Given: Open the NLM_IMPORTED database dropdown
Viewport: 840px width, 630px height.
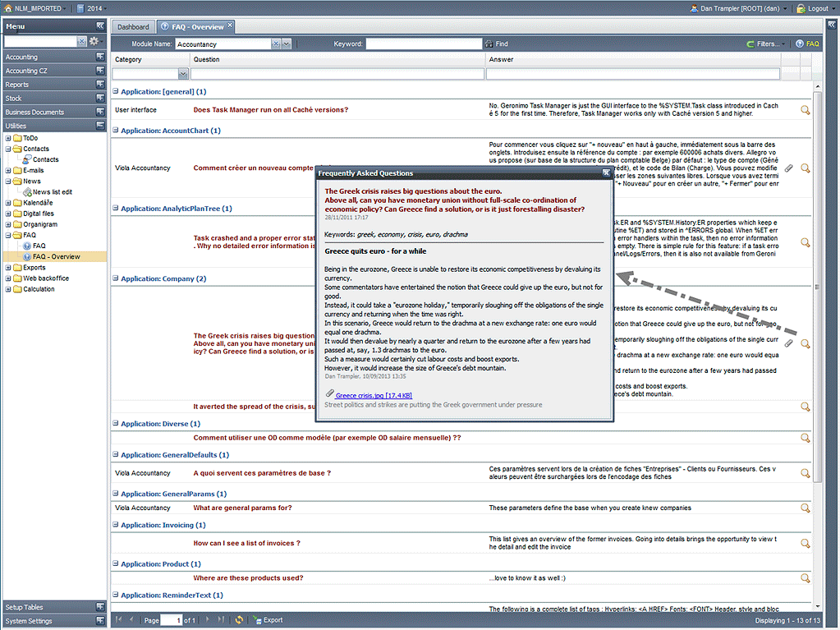Looking at the screenshot, I should pyautogui.click(x=34, y=8).
